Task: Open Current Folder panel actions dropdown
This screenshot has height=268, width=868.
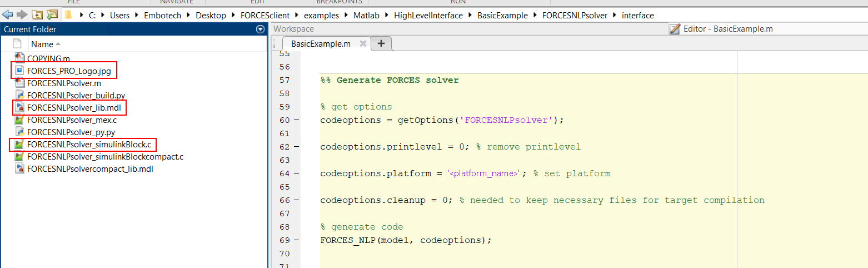Action: pyautogui.click(x=260, y=29)
